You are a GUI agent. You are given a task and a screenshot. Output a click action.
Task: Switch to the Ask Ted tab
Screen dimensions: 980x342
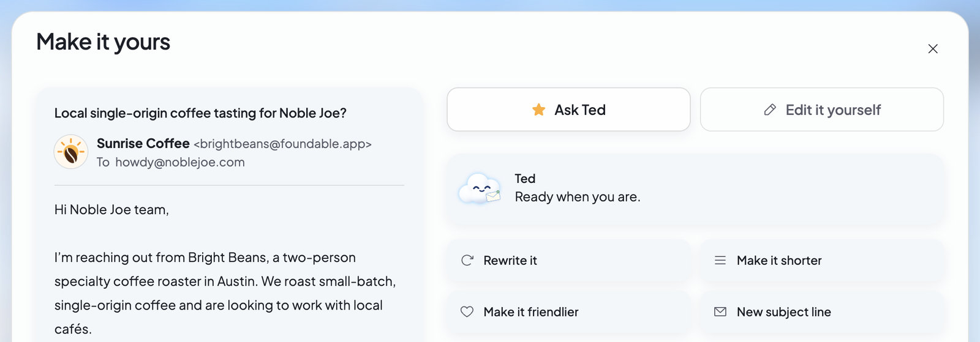pyautogui.click(x=568, y=110)
